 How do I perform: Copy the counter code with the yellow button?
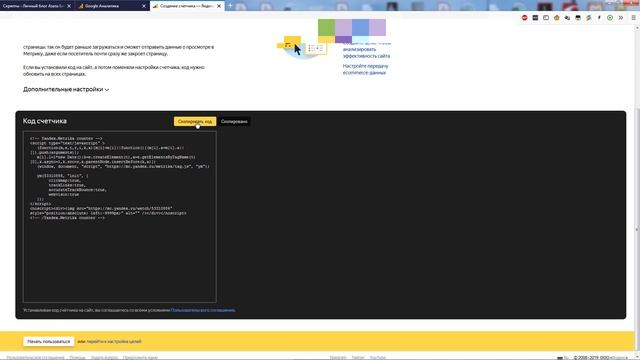pyautogui.click(x=195, y=121)
